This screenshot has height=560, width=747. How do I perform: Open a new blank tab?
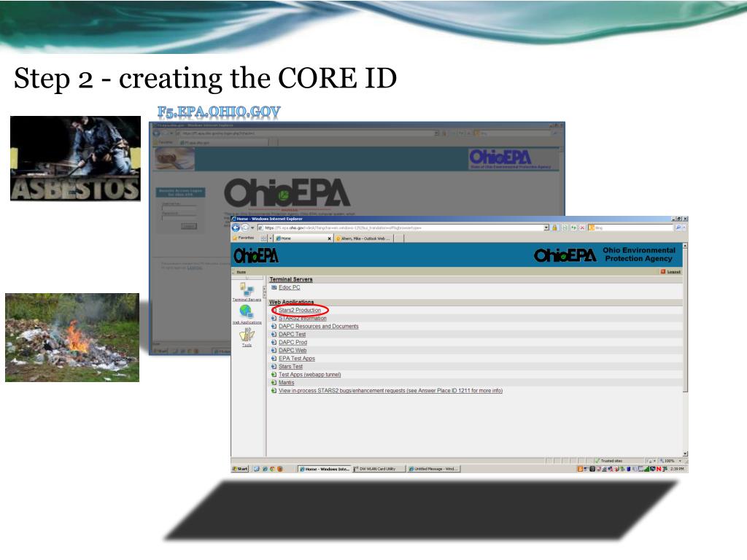[399, 238]
